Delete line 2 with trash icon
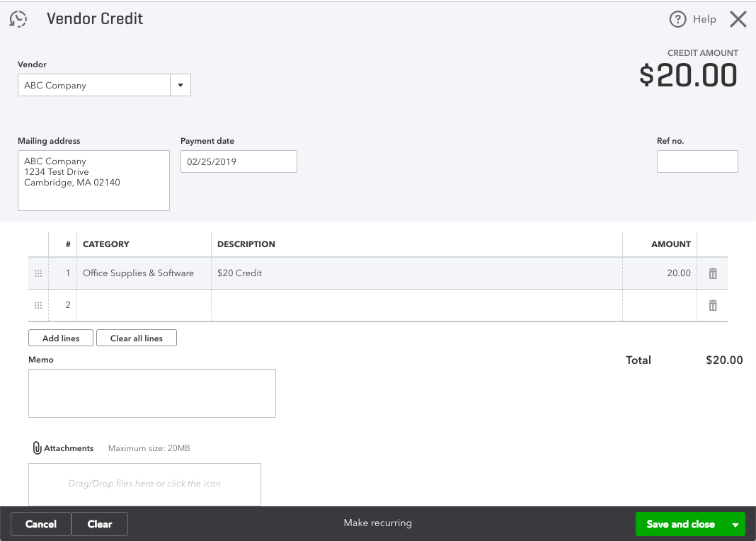The image size is (756, 541). coord(713,305)
